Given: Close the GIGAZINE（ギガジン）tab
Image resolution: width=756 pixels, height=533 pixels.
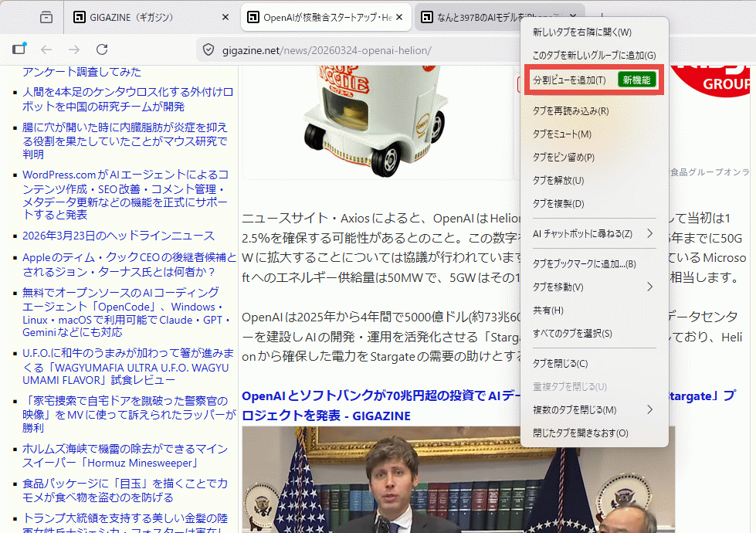Looking at the screenshot, I should tap(225, 17).
